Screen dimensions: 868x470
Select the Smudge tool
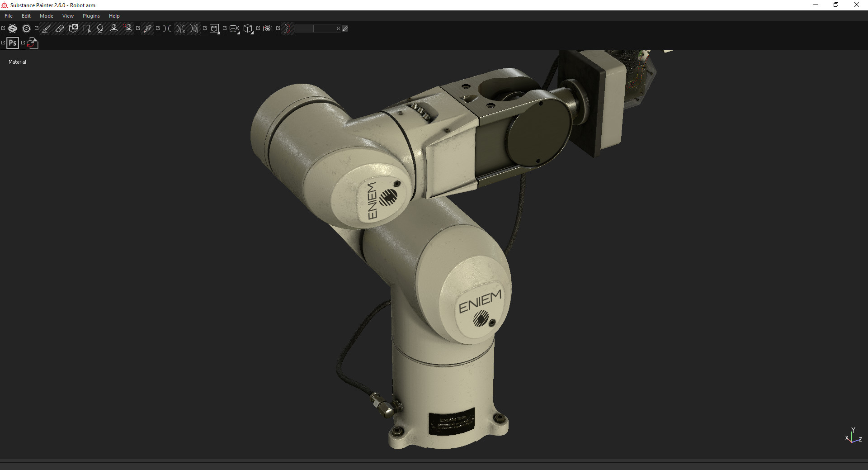point(100,28)
